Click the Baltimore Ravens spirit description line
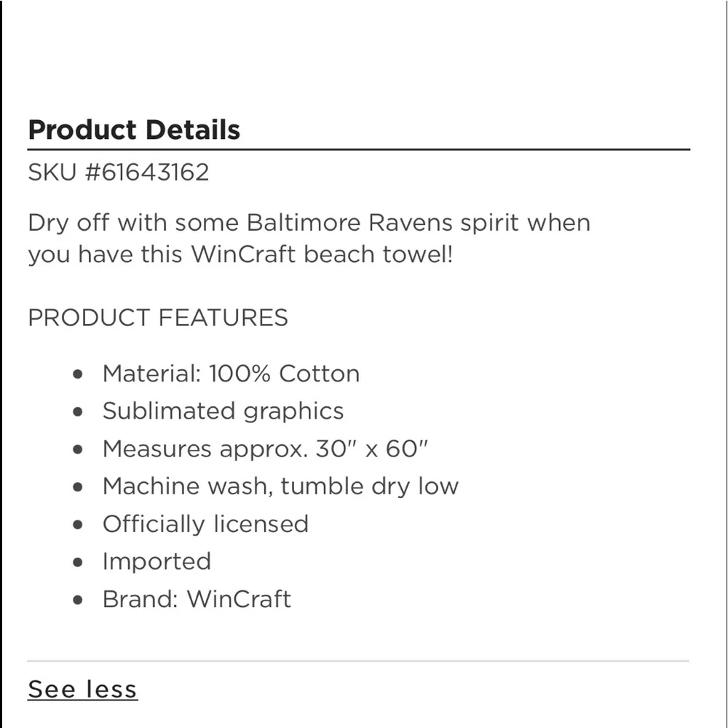Screen dimensions: 728x728 [x=309, y=222]
